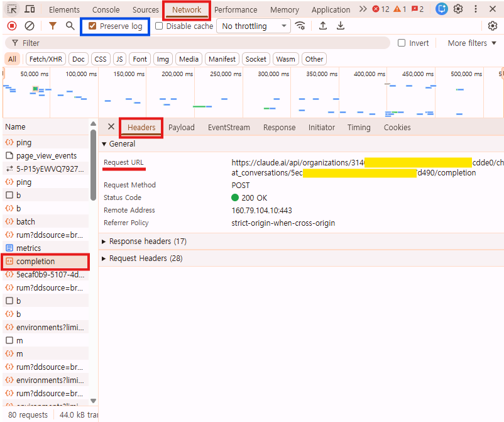Open network conditions settings
Viewport: 504px width, 422px height.
tap(300, 26)
